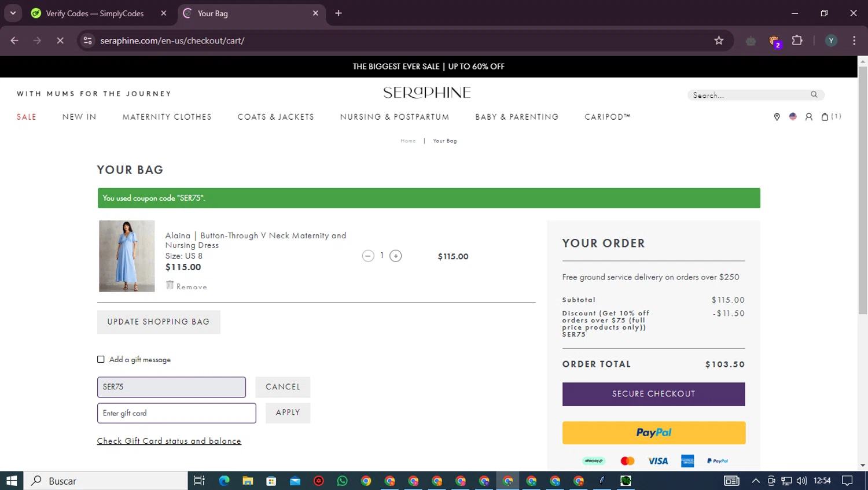Open the MATERNITY CLOTHES menu
Image resolution: width=868 pixels, height=490 pixels.
[167, 117]
